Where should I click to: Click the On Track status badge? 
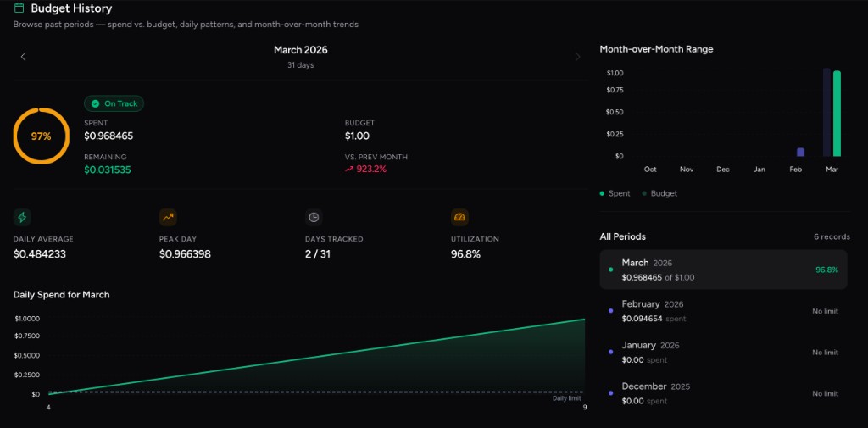(x=114, y=103)
